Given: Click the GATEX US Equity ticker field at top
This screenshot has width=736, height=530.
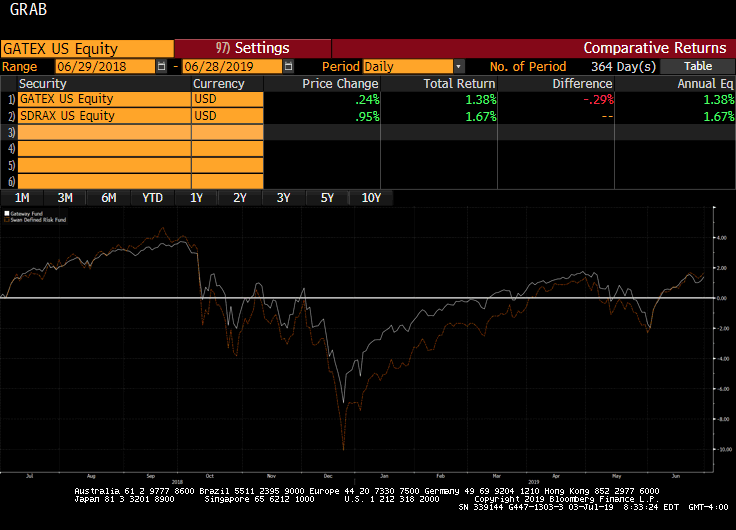Looking at the screenshot, I should pos(87,49).
